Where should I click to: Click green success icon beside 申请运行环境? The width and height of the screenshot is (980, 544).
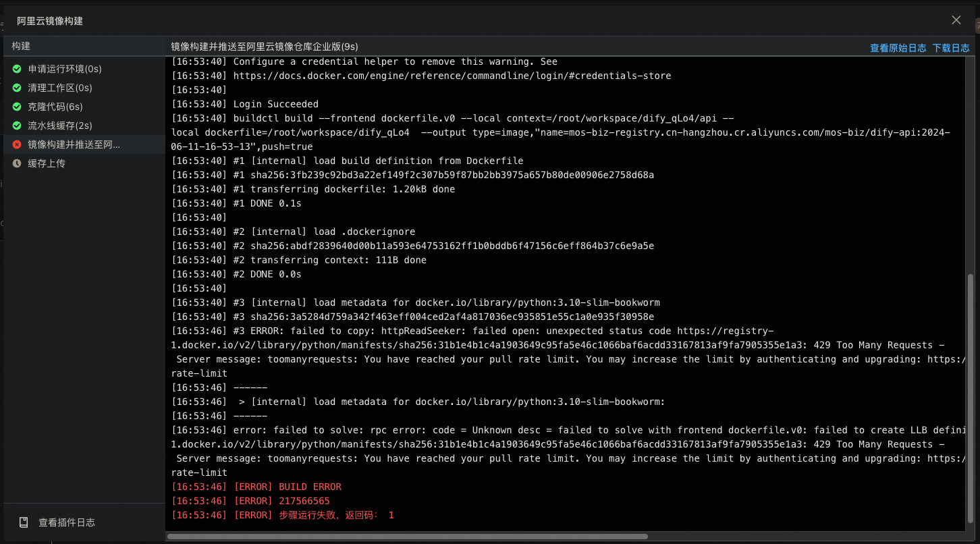point(17,69)
